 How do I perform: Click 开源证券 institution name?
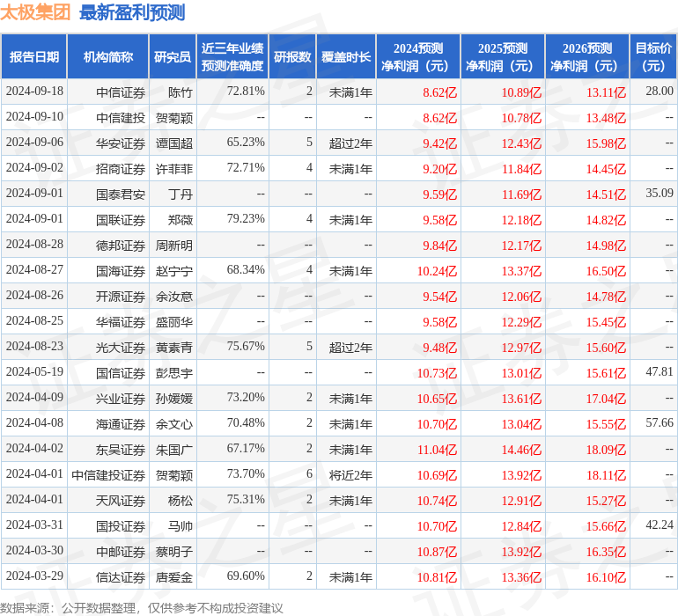[x=121, y=297]
